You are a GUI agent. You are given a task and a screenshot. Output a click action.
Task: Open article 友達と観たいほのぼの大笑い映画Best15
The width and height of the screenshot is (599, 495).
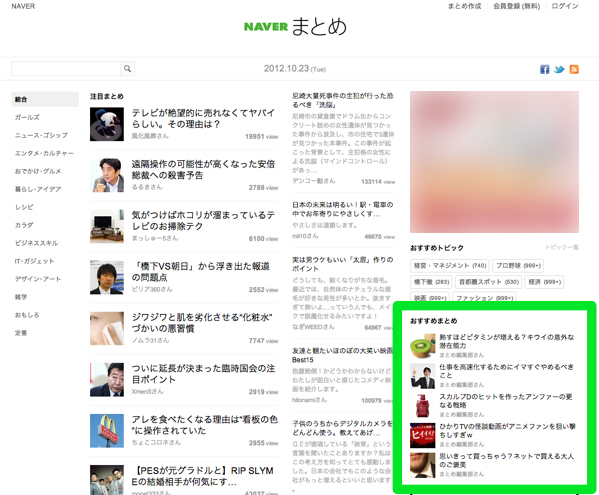pos(343,355)
